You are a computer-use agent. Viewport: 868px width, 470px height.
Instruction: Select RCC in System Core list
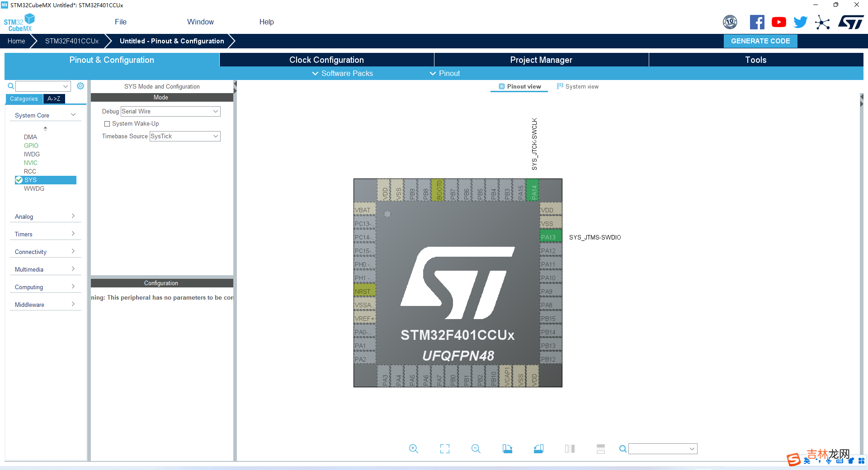tap(30, 171)
